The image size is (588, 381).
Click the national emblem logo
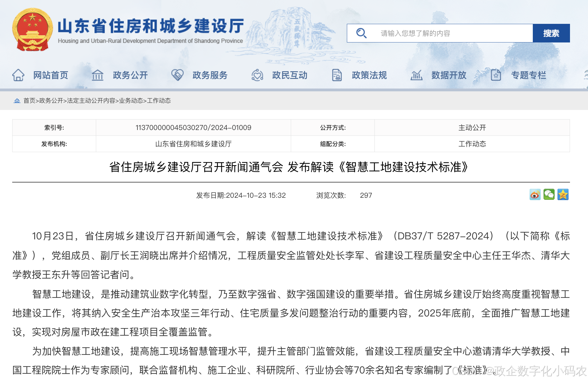[x=33, y=30]
